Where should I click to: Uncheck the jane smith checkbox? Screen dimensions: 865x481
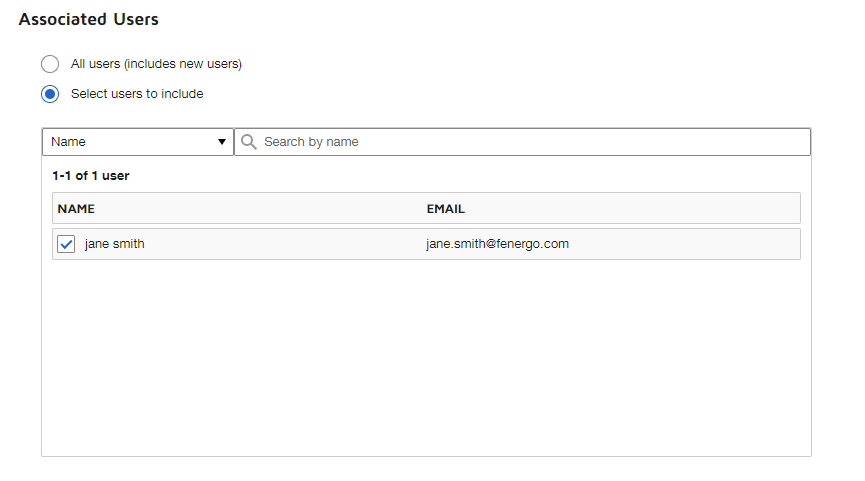(x=66, y=244)
